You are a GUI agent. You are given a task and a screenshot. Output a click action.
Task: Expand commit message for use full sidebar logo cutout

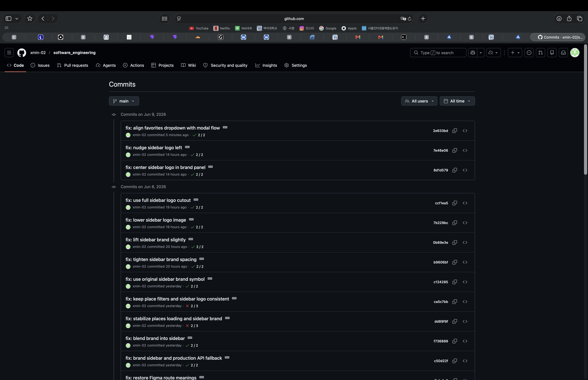pyautogui.click(x=196, y=200)
